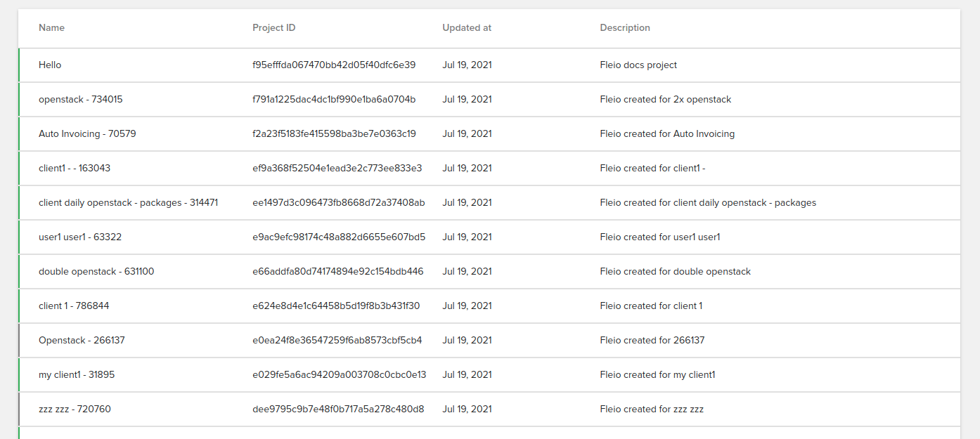Open the Openstack - 266137 project
Image resolution: width=980 pixels, height=439 pixels.
(x=81, y=340)
